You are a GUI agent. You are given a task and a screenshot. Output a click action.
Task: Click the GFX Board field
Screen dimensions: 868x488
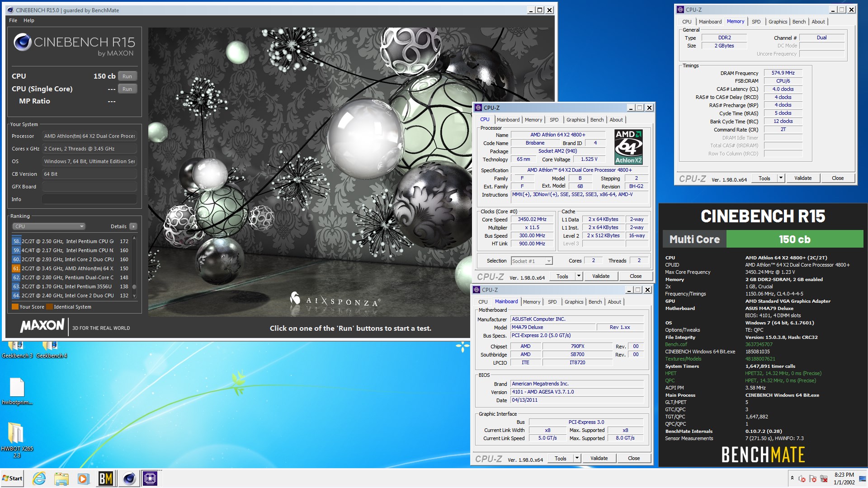point(90,187)
